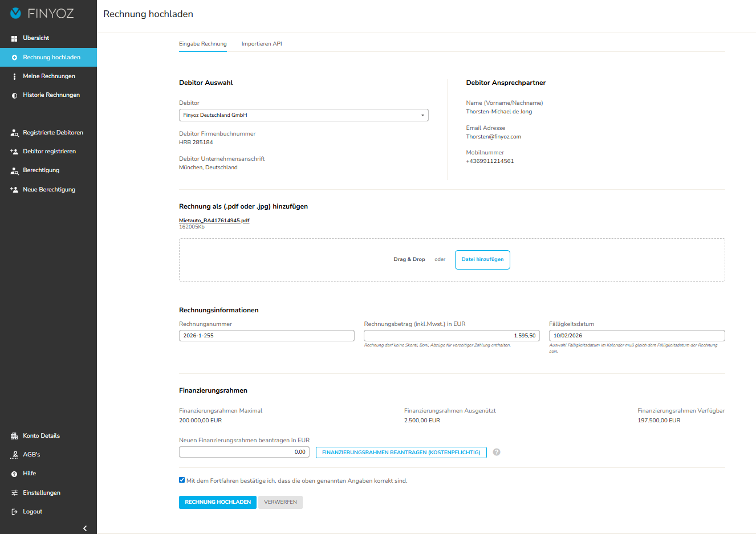Click the Logout icon in sidebar

(x=14, y=512)
